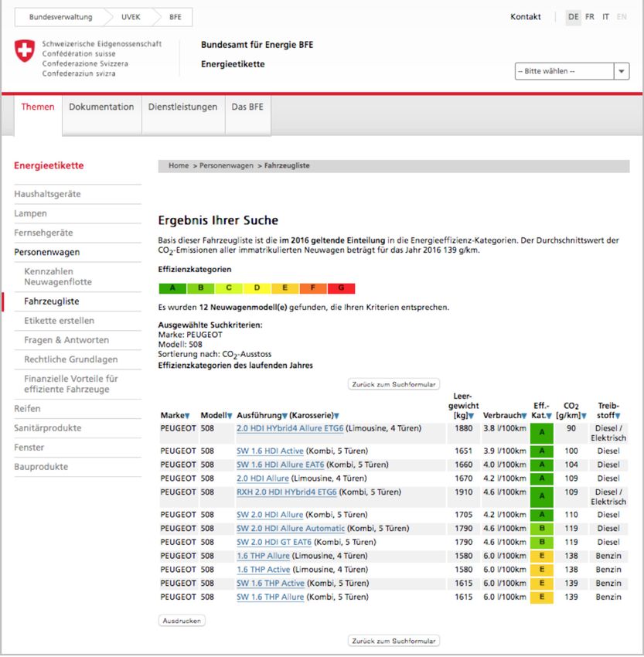Sort by Treibstoff column arrow
The image size is (644, 657).
click(x=618, y=416)
